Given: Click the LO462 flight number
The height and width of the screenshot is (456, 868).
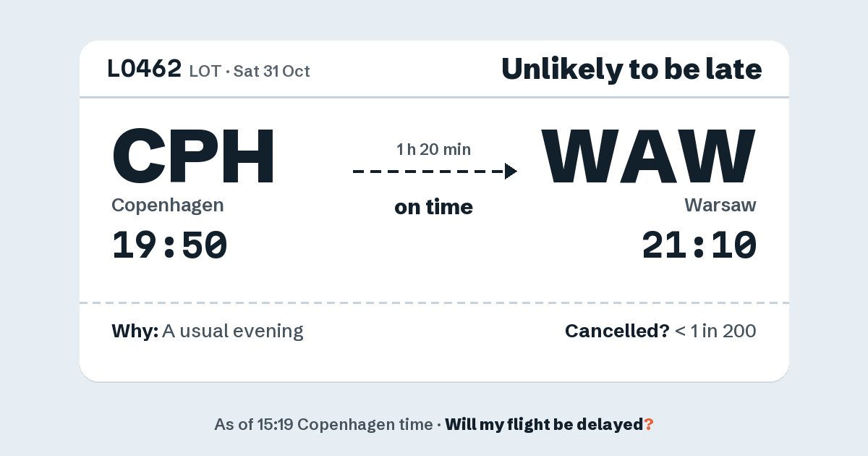Looking at the screenshot, I should pyautogui.click(x=145, y=69).
